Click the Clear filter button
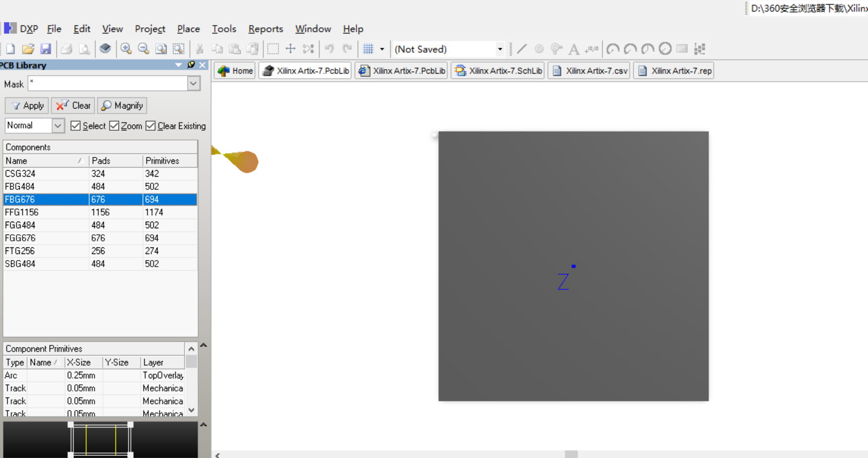868x458 pixels. (73, 106)
